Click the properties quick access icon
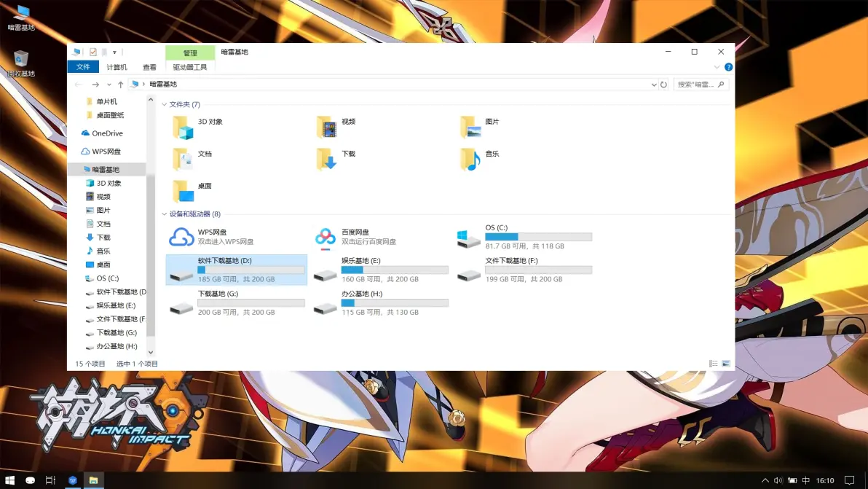 coord(93,52)
